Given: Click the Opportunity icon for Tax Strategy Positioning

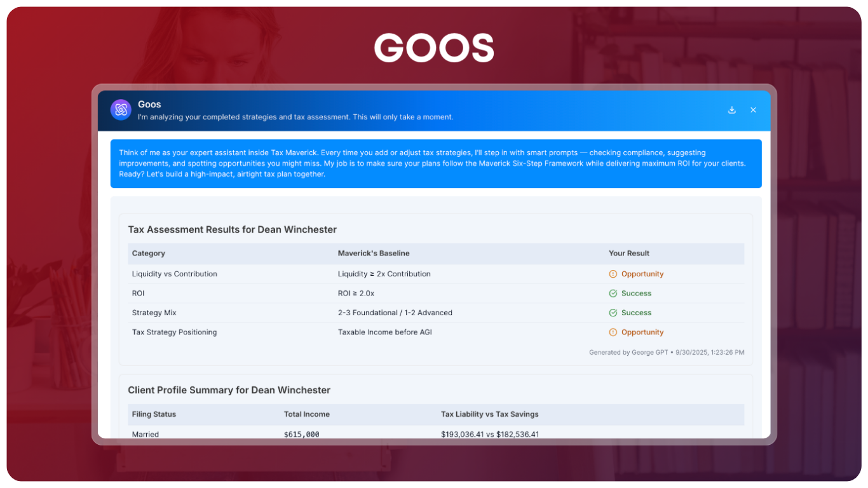Looking at the screenshot, I should tap(612, 332).
